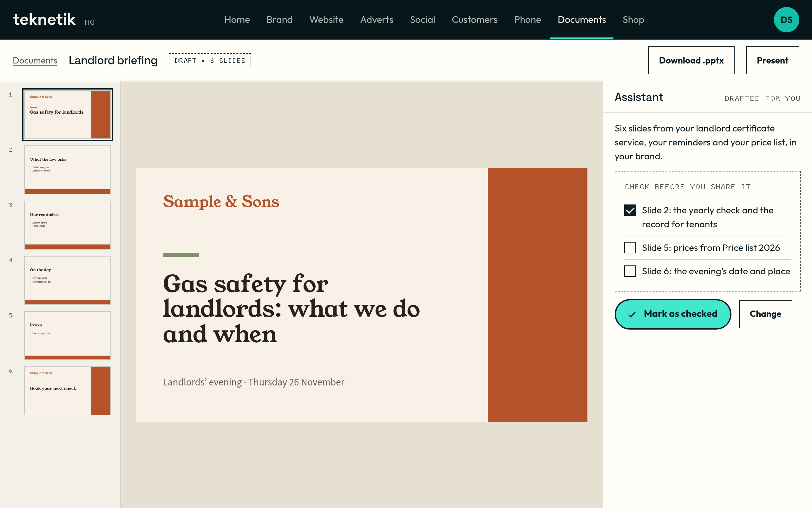Go to the Phone section

pyautogui.click(x=527, y=20)
